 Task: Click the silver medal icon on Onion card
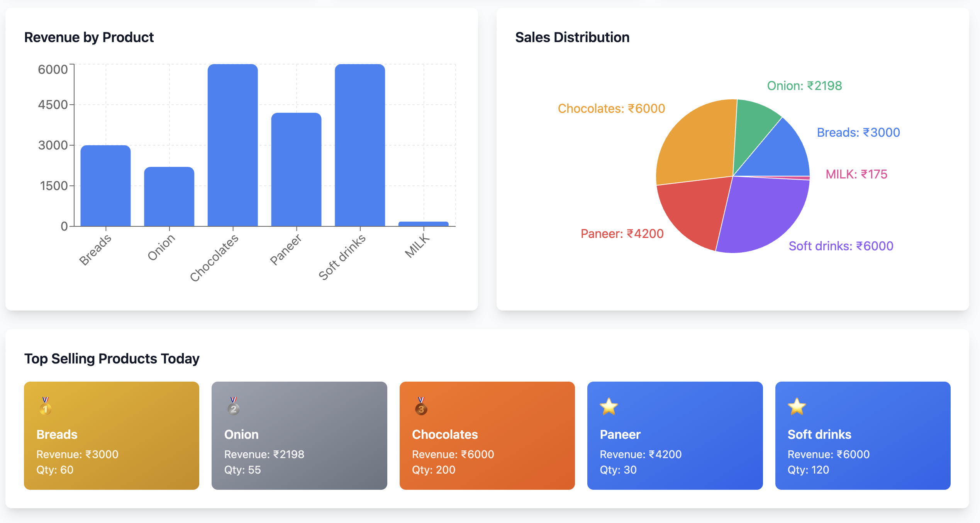[233, 406]
